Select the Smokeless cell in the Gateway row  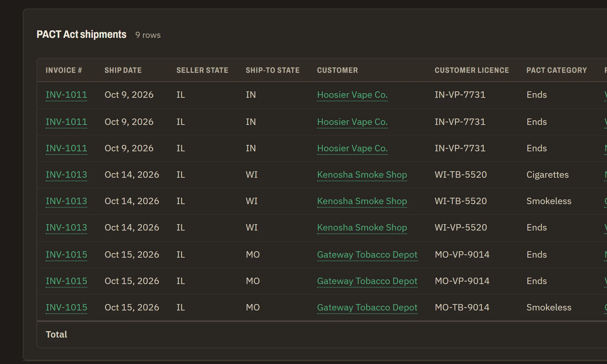pyautogui.click(x=549, y=308)
